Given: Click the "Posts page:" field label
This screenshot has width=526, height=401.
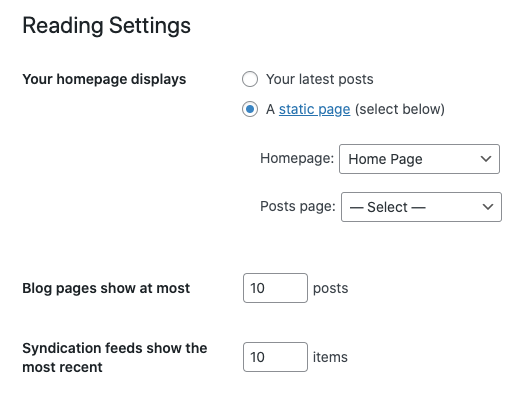Looking at the screenshot, I should pos(298,206).
